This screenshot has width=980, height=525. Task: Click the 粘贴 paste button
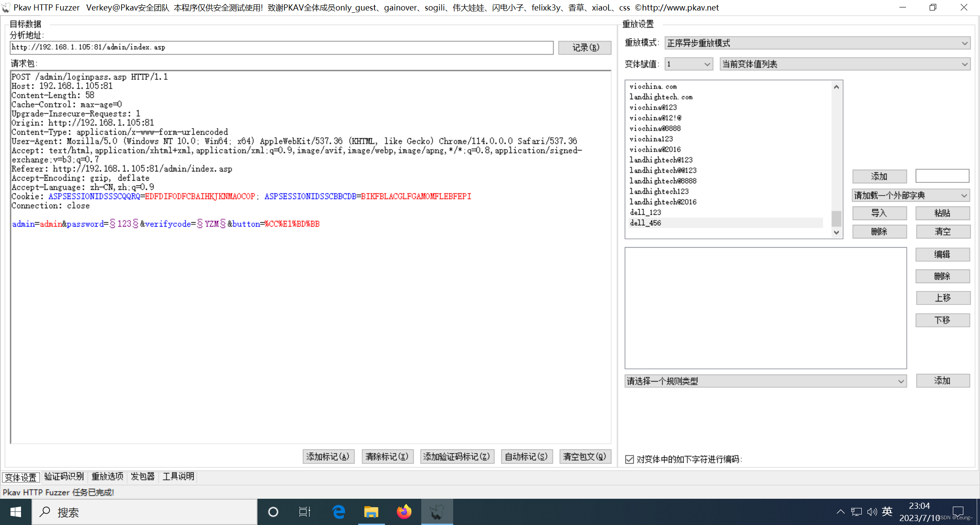[x=943, y=213]
